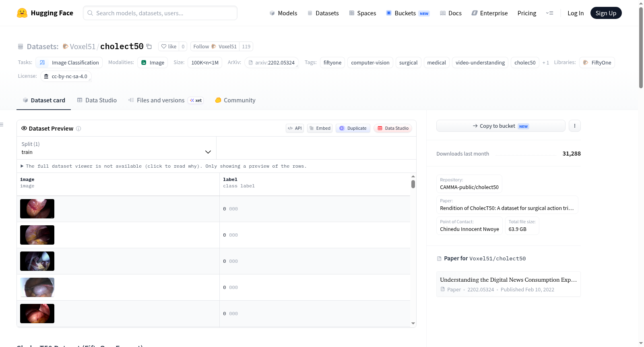Focus the search models, datasets, users field

[x=160, y=13]
